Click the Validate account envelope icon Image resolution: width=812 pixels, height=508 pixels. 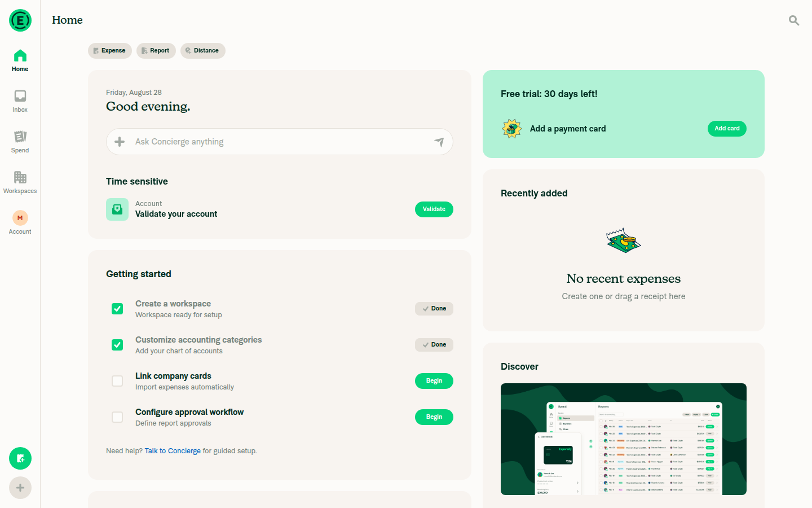pyautogui.click(x=117, y=209)
